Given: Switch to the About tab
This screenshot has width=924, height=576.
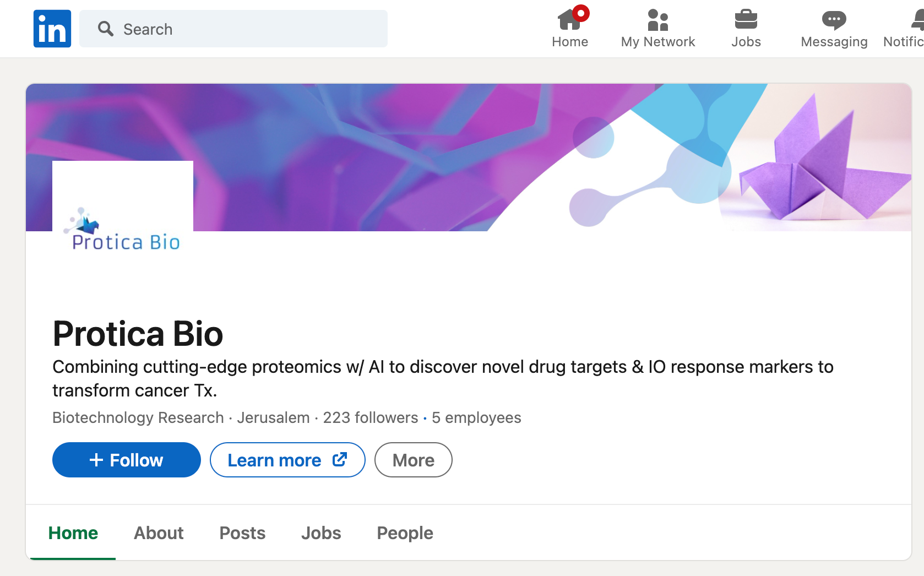Looking at the screenshot, I should pyautogui.click(x=159, y=533).
